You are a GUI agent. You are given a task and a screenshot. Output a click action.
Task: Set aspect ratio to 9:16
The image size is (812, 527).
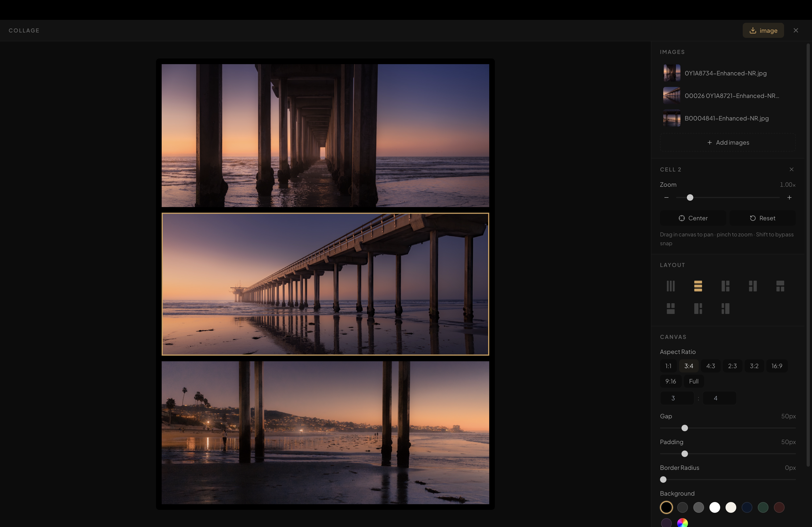pos(670,381)
